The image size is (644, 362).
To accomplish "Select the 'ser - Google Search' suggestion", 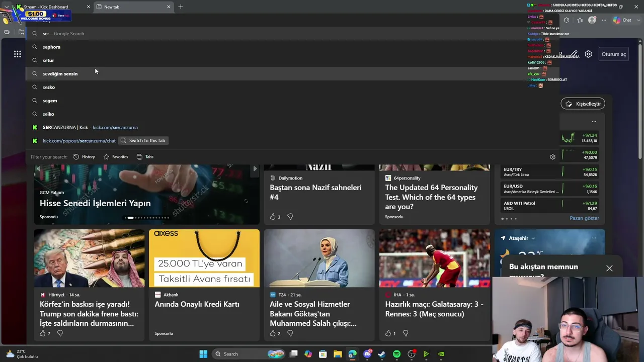I will (x=292, y=34).
